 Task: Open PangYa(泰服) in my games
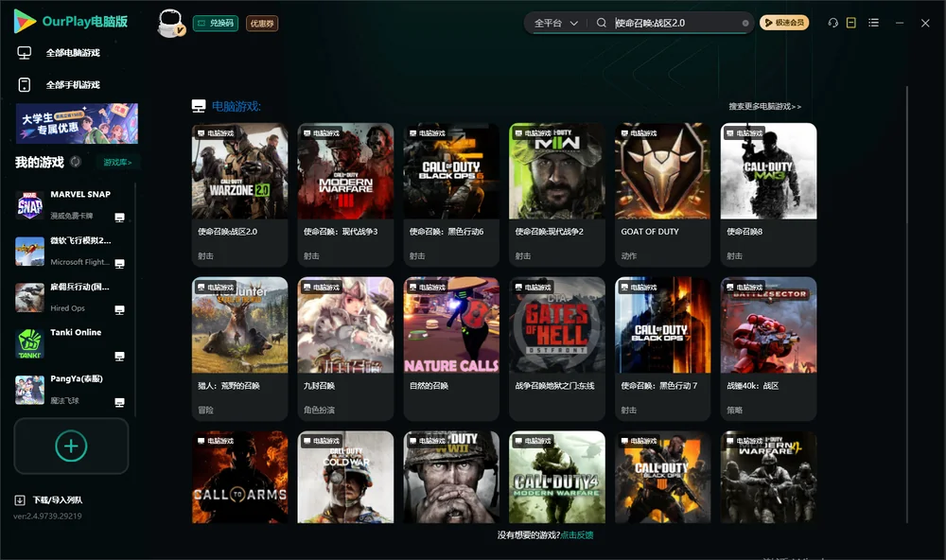point(71,390)
